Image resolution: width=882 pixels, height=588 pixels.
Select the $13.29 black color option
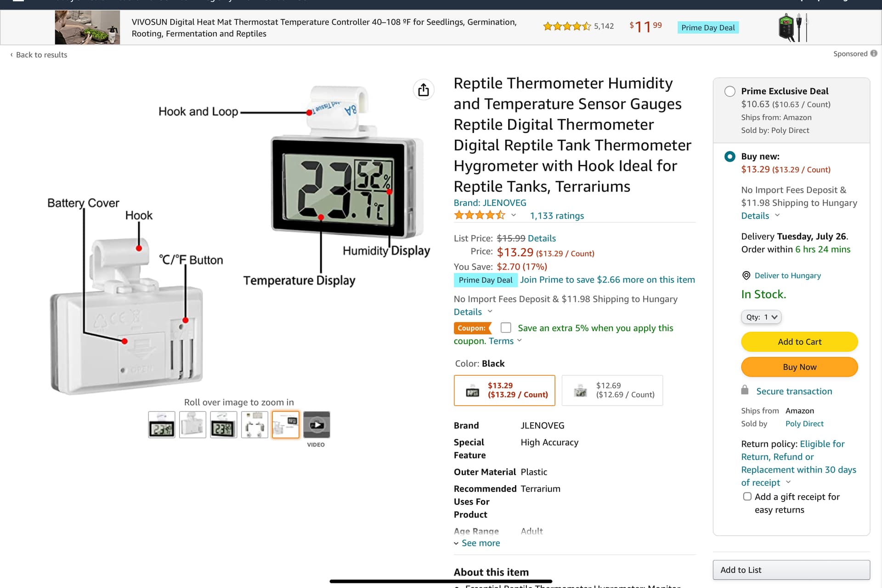point(504,390)
